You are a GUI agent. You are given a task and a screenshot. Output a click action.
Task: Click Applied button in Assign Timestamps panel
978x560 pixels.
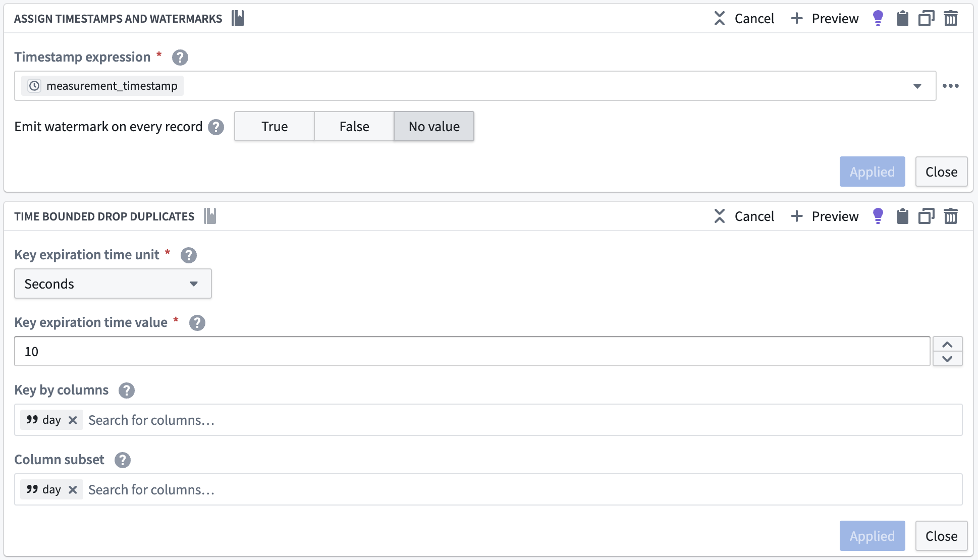pos(873,172)
